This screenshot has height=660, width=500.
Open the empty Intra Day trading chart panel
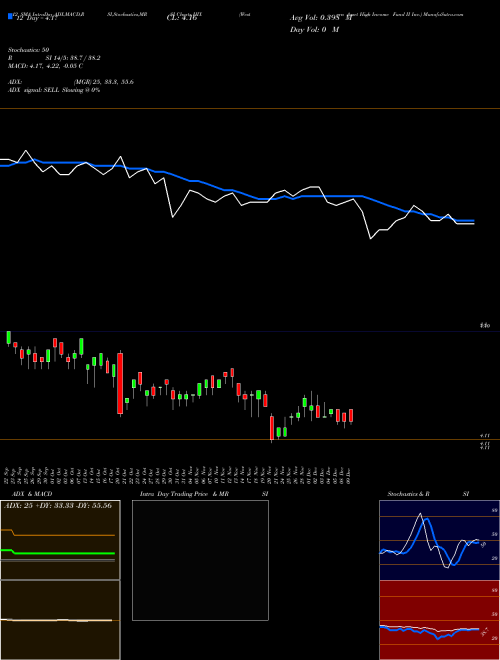pyautogui.click(x=200, y=560)
